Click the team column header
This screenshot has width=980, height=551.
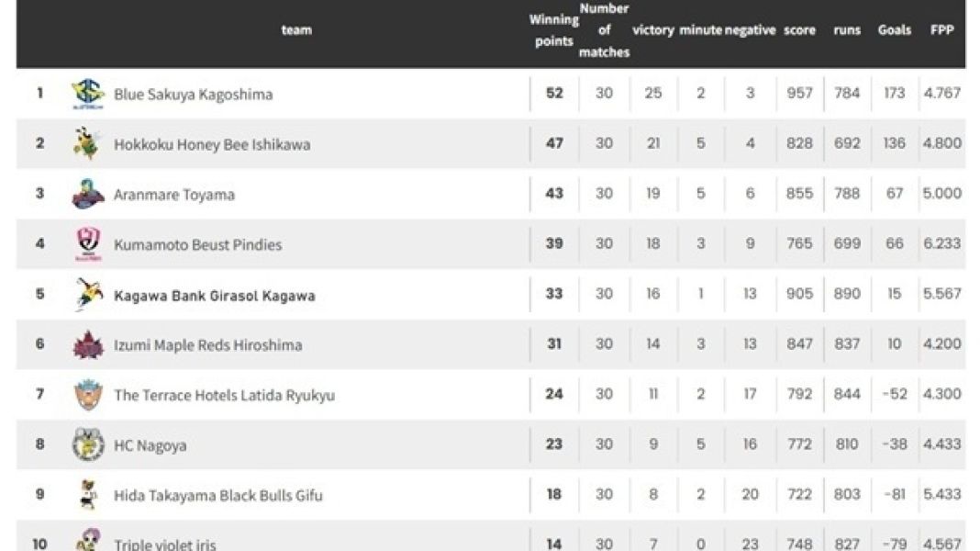pos(296,29)
